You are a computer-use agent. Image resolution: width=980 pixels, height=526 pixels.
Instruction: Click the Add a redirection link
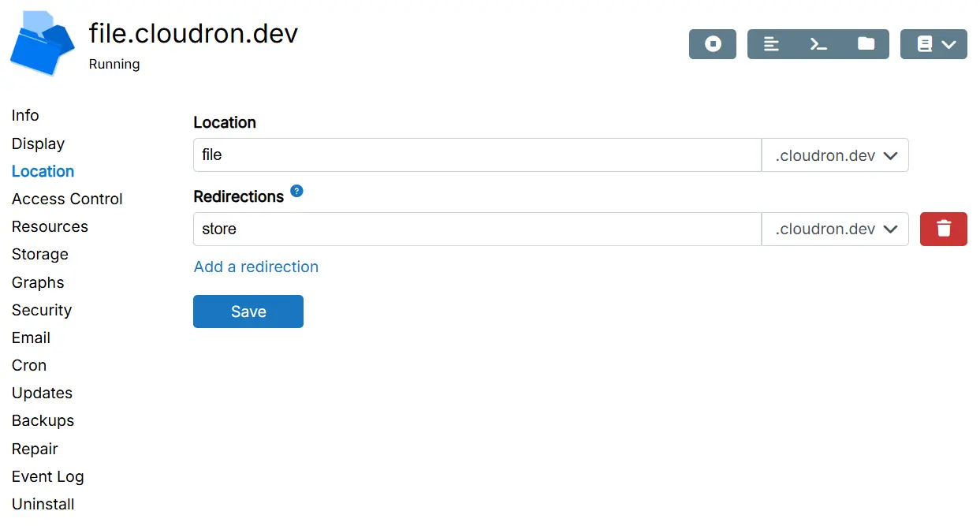[255, 267]
